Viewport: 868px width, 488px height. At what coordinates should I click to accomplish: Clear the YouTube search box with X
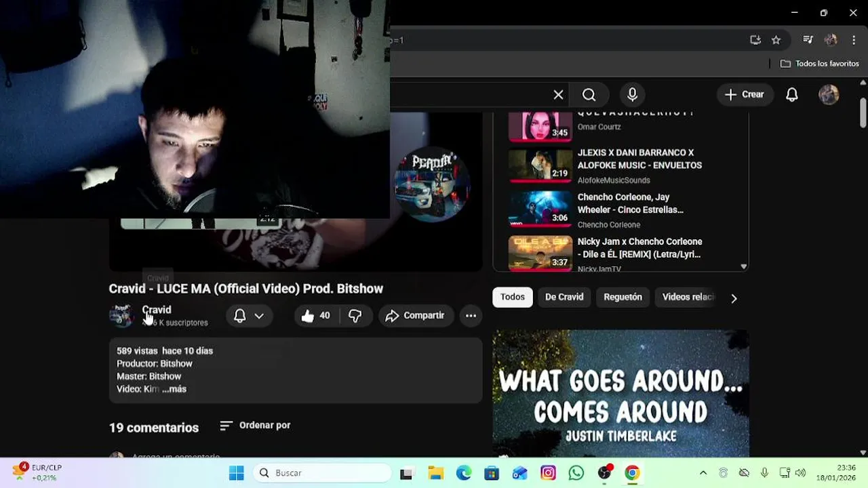558,95
